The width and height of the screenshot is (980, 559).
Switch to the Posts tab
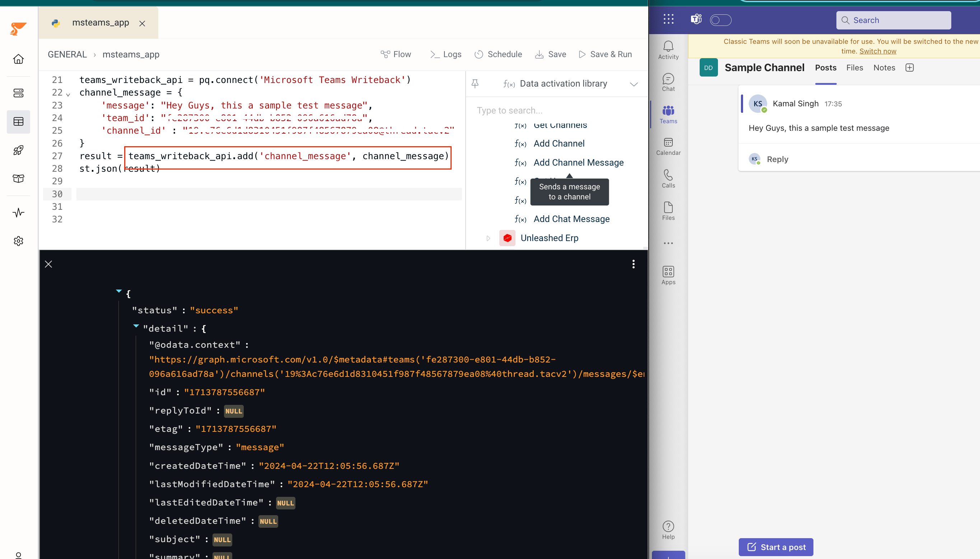825,68
